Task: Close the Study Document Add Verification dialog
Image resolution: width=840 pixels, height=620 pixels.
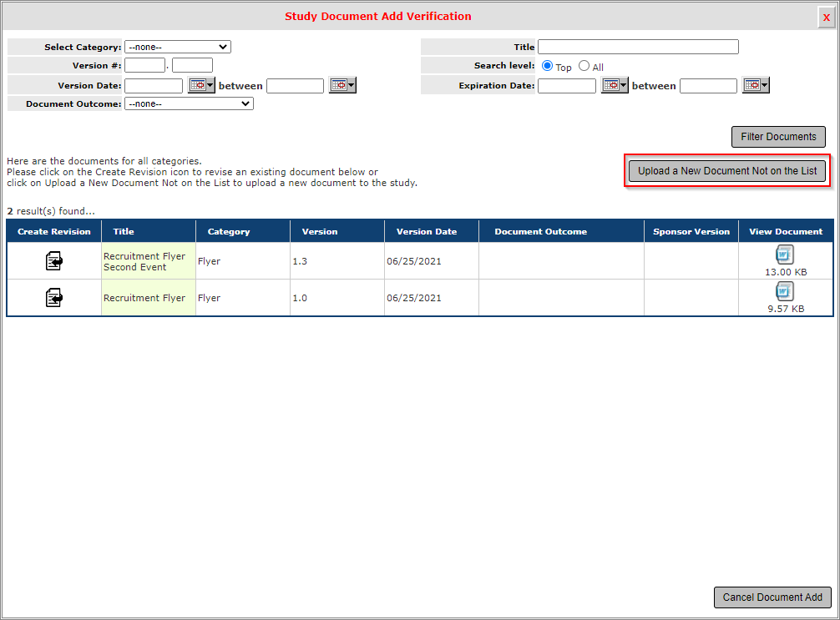Action: point(826,18)
